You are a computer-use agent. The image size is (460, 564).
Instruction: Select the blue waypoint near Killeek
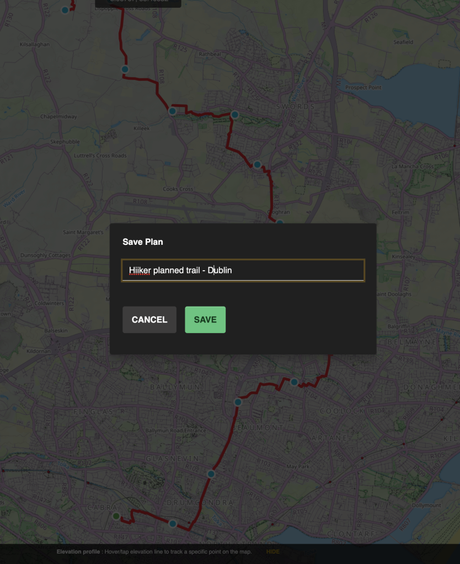coord(172,111)
